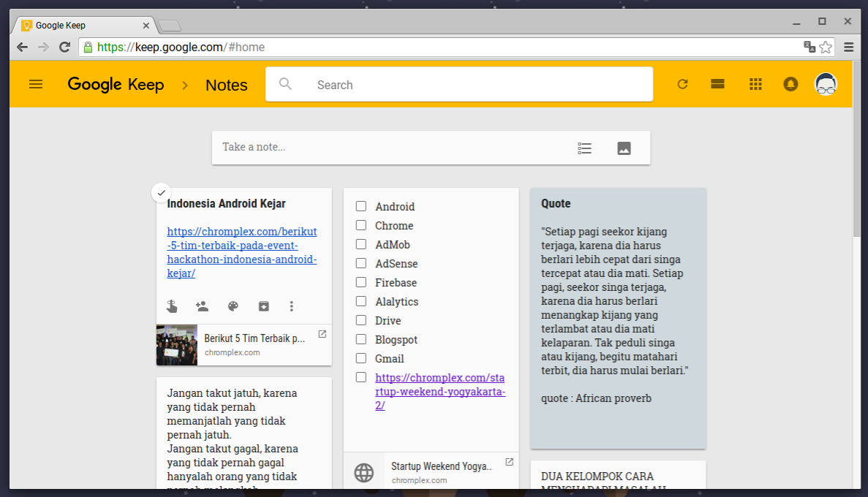Screen dimensions: 868x497
Task: Click the Indonesia Android Kejar title
Action: 227,203
